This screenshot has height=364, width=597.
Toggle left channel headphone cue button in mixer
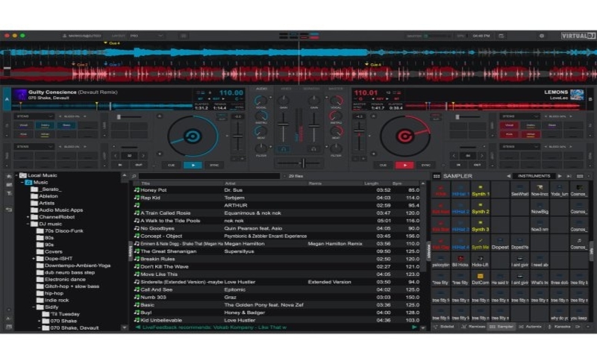coord(284,149)
